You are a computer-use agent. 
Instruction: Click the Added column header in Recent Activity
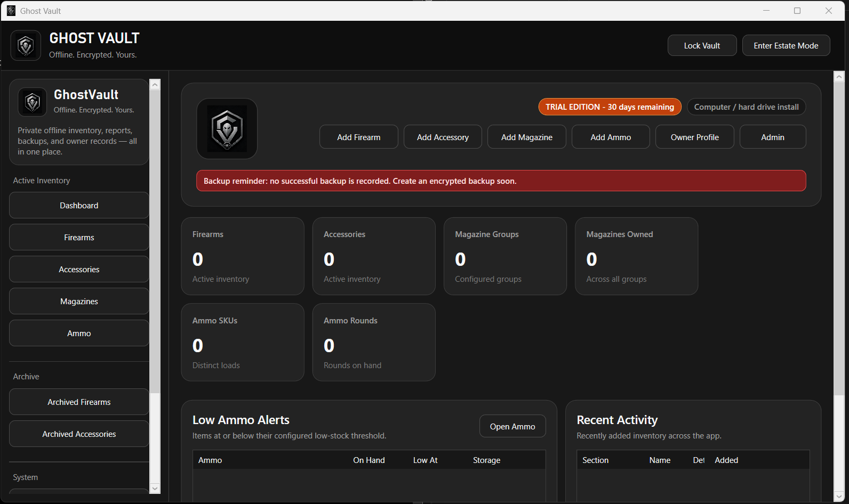click(x=726, y=460)
